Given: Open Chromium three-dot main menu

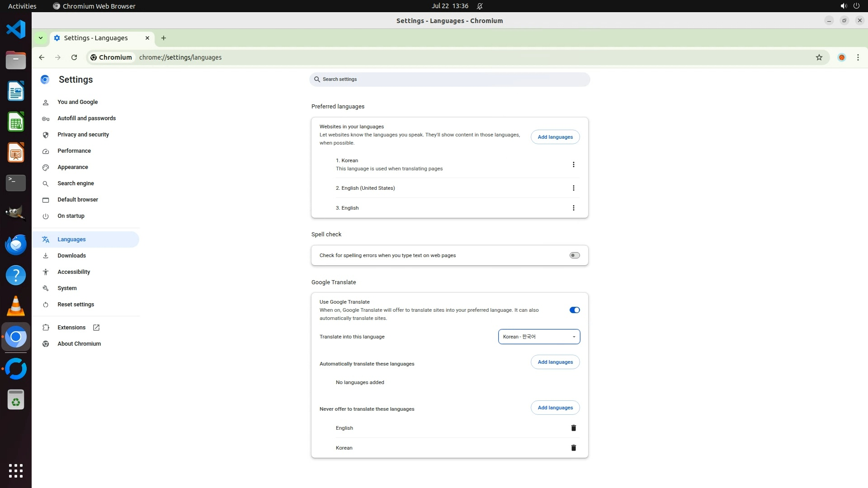Looking at the screenshot, I should pos(858,57).
